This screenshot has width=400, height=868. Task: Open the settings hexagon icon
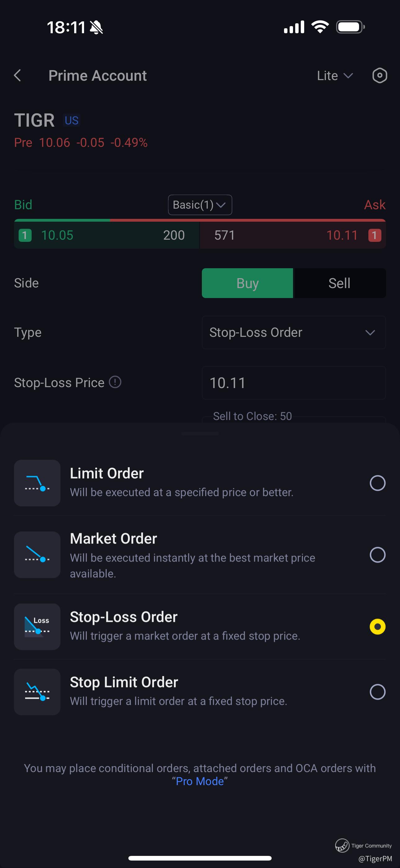(380, 75)
